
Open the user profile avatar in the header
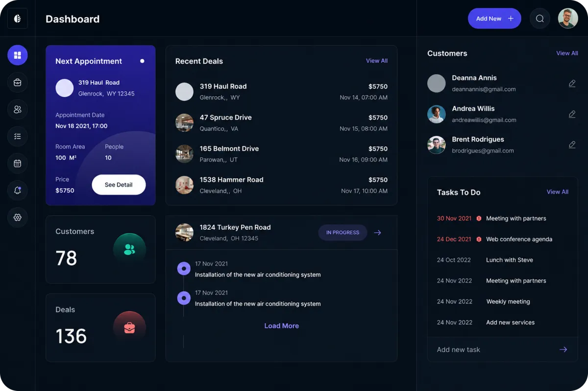tap(568, 19)
